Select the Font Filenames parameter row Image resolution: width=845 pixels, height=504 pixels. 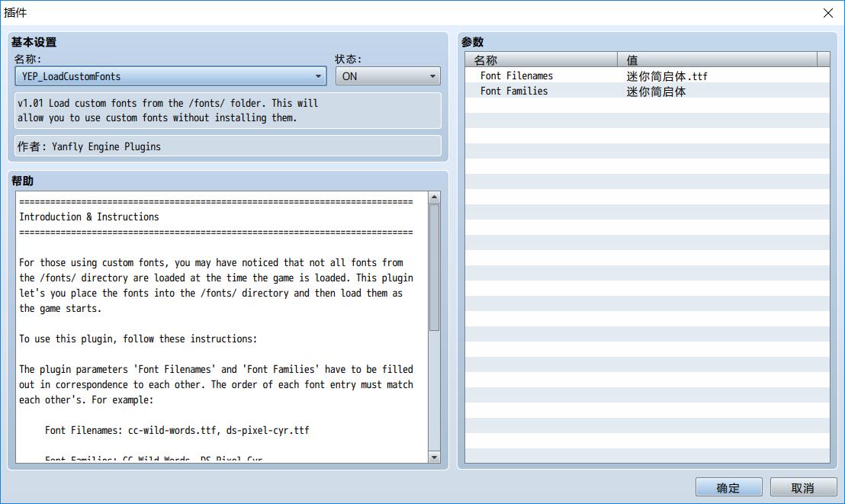[647, 75]
